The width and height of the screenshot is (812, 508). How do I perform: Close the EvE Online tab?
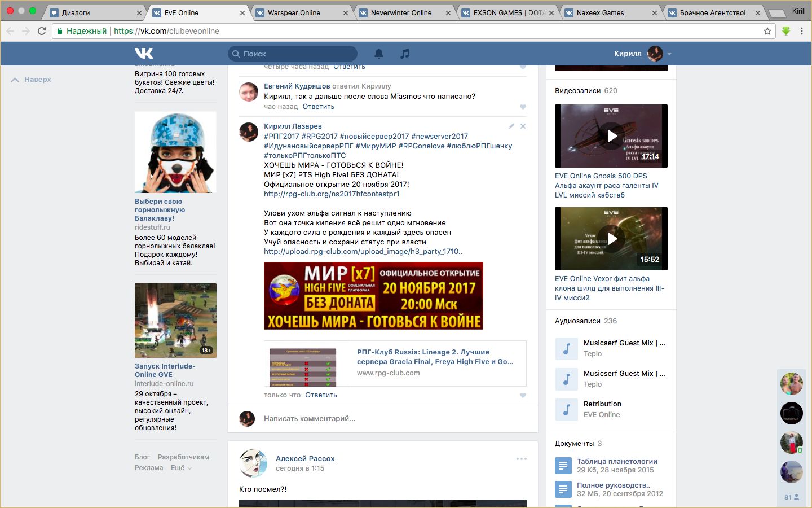242,13
